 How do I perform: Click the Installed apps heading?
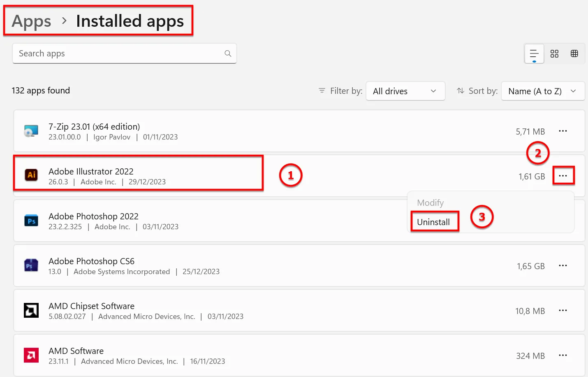(x=130, y=21)
